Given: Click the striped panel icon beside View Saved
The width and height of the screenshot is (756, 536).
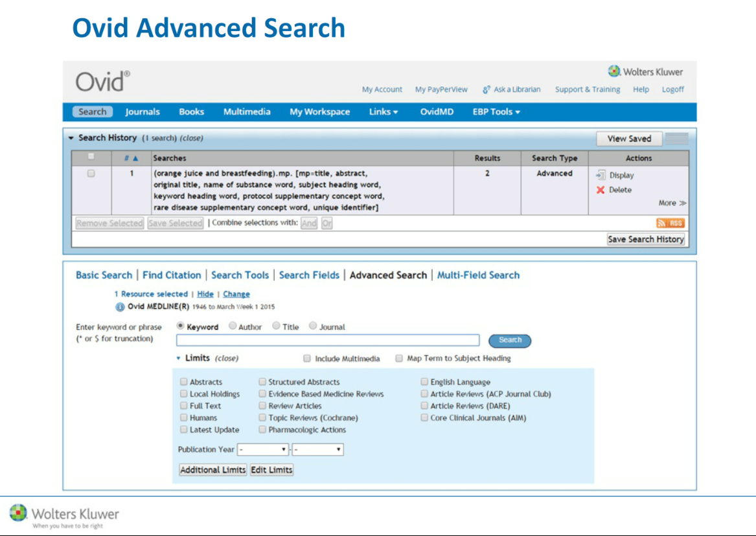Looking at the screenshot, I should click(x=677, y=139).
